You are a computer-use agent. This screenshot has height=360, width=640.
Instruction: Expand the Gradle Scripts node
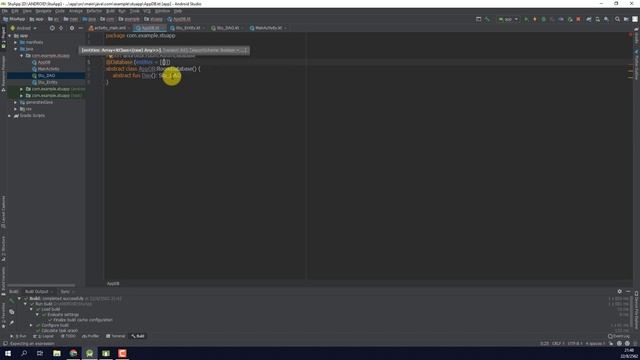tap(10, 116)
